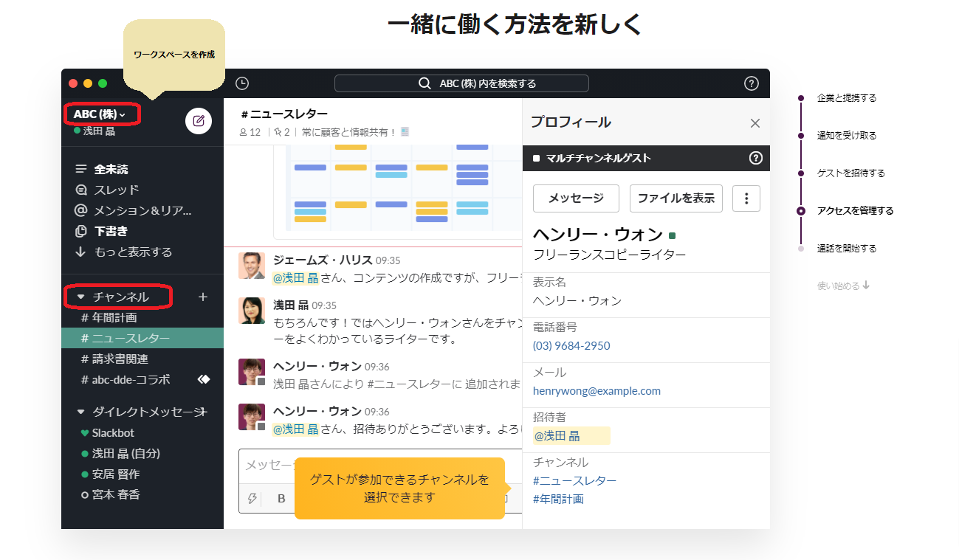Viewport: 959px width, 560px height.
Task: Click the plus icon next to ダイレクトメッセージ
Action: [203, 411]
